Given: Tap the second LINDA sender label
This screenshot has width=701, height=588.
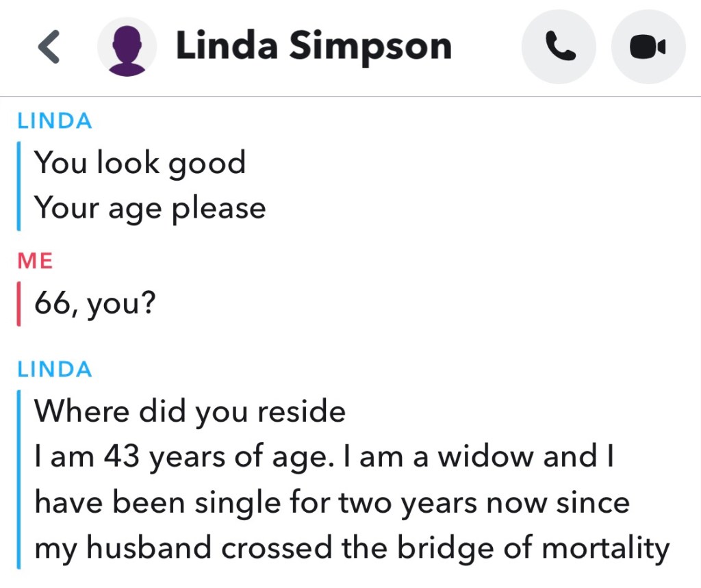Looking at the screenshot, I should tap(55, 370).
